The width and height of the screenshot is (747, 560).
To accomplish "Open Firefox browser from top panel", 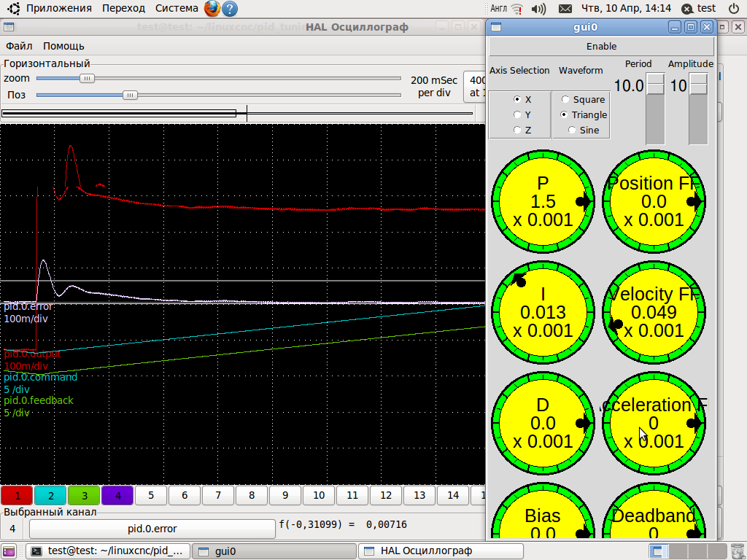I will pyautogui.click(x=212, y=9).
